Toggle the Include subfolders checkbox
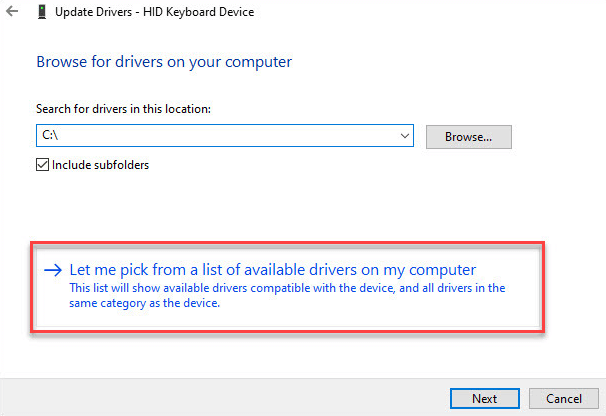This screenshot has width=606, height=416. [43, 165]
